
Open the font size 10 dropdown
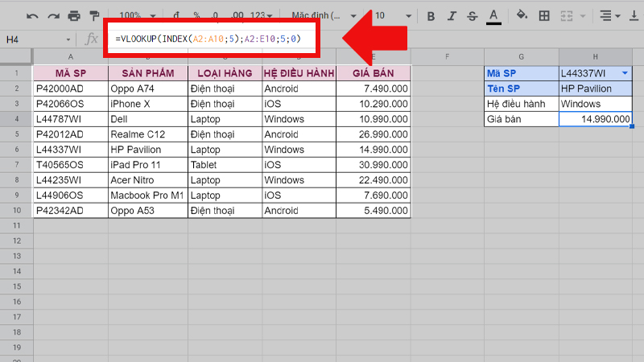tap(393, 15)
